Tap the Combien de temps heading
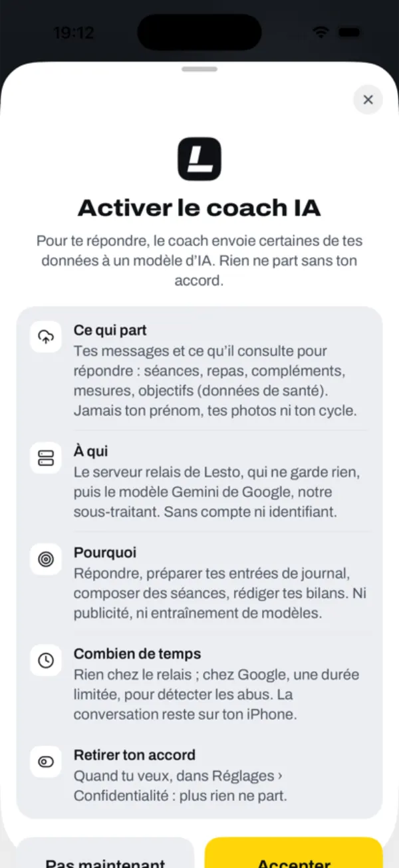This screenshot has width=399, height=868. point(137,654)
